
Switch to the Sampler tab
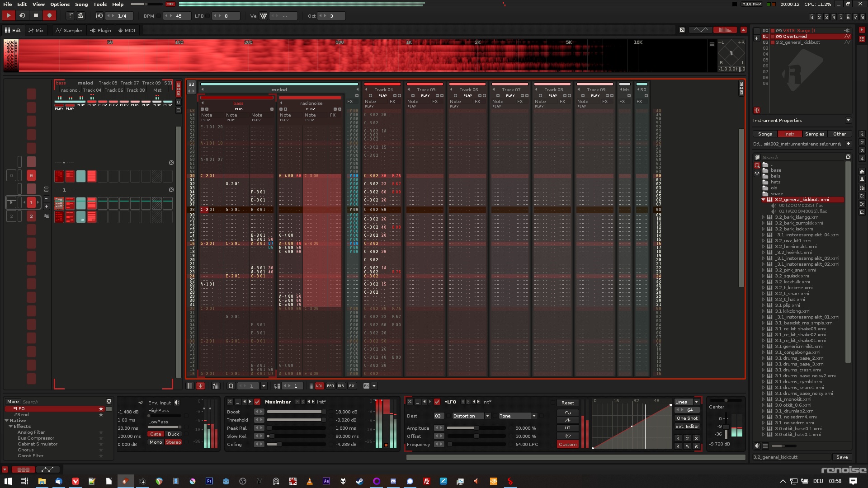click(x=69, y=30)
